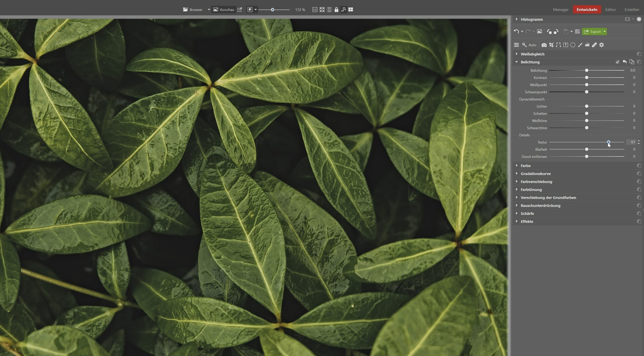Toggle the zoom lock padlock
The height and width of the screenshot is (356, 644).
click(x=336, y=10)
